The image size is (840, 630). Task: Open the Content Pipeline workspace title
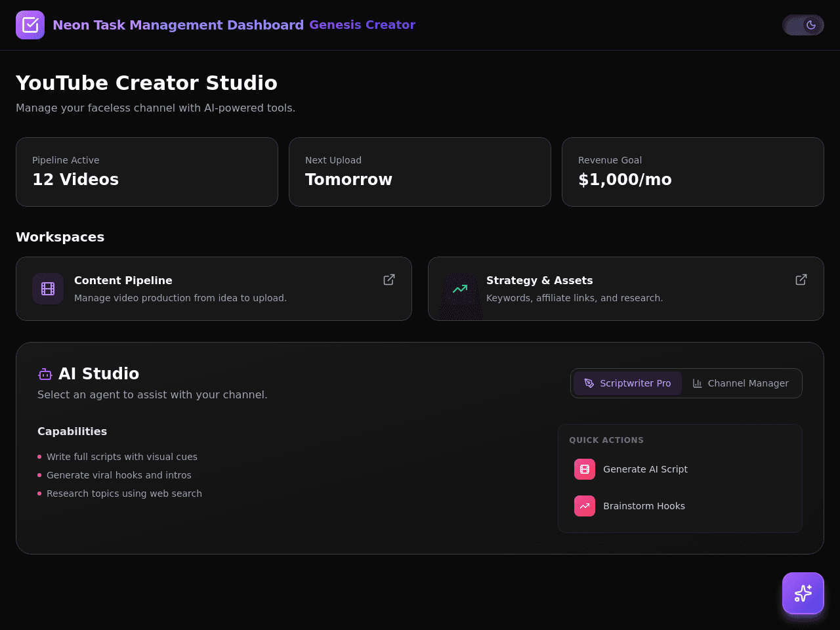123,280
